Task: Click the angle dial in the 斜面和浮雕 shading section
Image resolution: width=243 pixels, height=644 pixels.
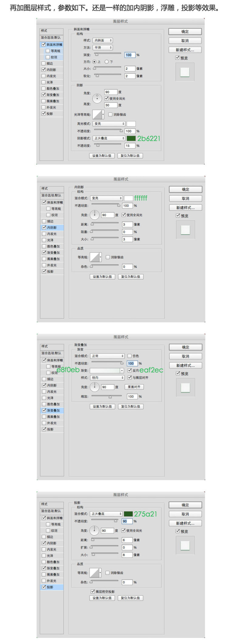Action: [97, 98]
